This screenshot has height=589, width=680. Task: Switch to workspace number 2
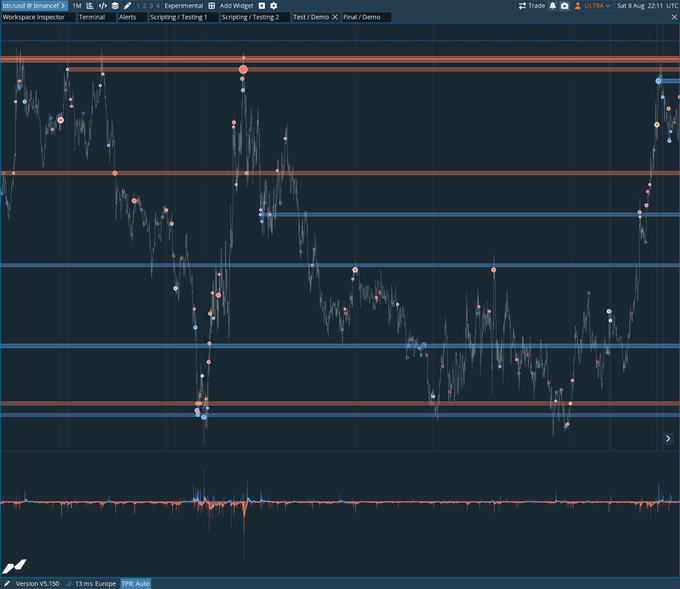pos(144,6)
